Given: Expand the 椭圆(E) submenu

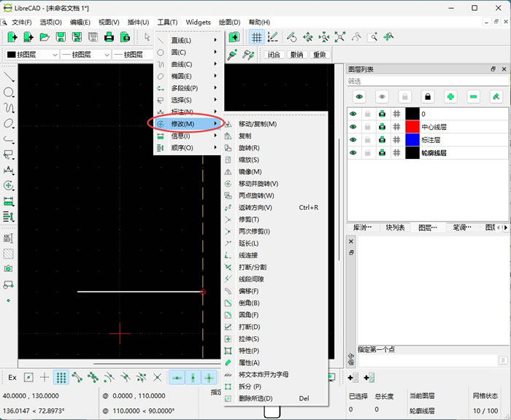Looking at the screenshot, I should pos(188,76).
